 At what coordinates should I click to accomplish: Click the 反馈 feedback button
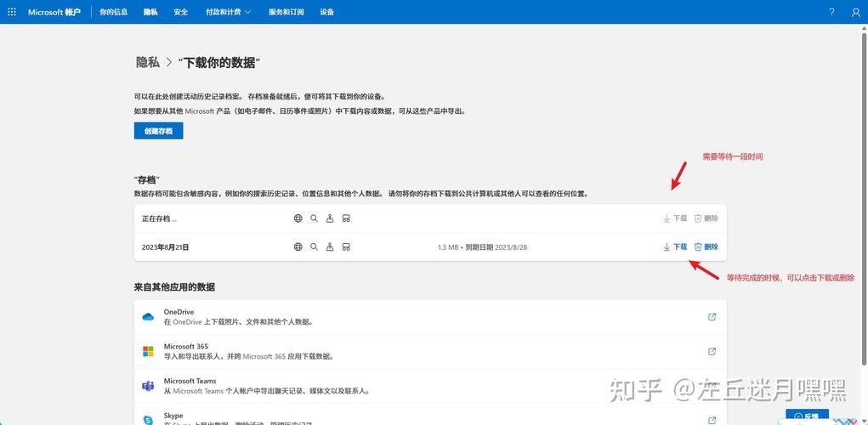[x=807, y=416]
